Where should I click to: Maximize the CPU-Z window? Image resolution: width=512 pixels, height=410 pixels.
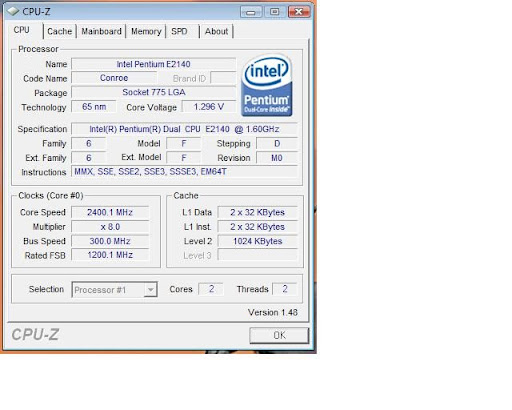(275, 12)
